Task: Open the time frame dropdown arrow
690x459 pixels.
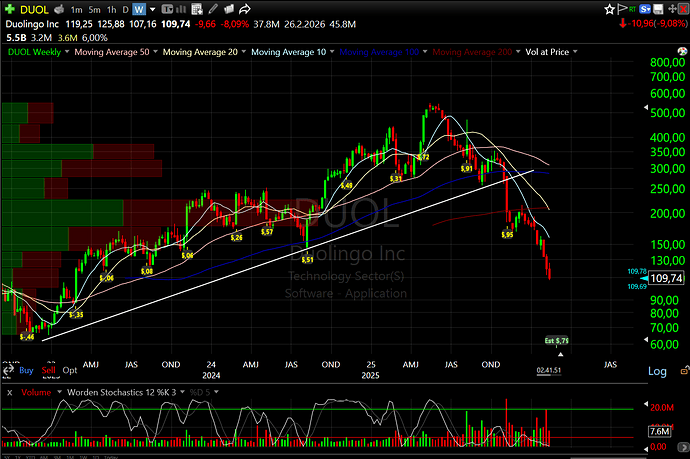Action: coord(152,9)
